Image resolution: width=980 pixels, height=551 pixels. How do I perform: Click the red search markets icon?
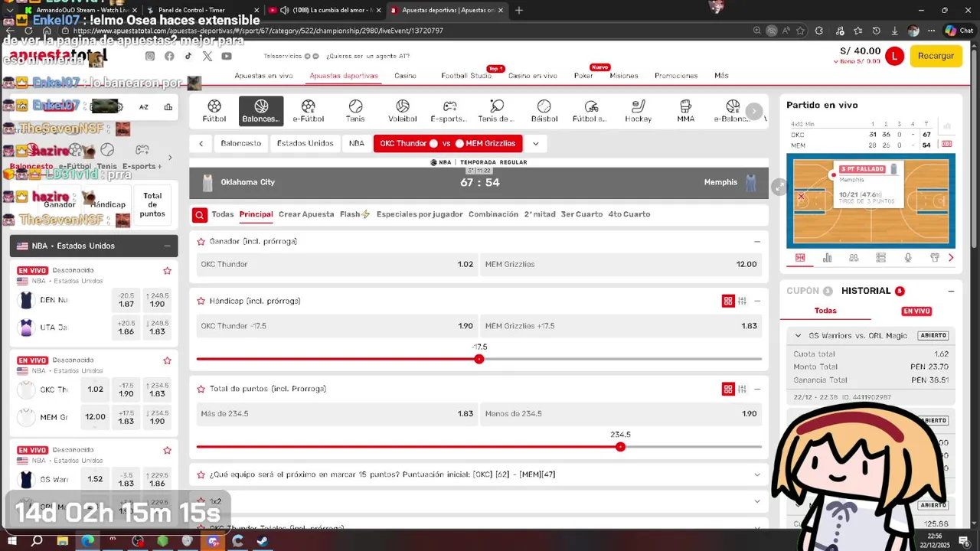[x=199, y=215]
